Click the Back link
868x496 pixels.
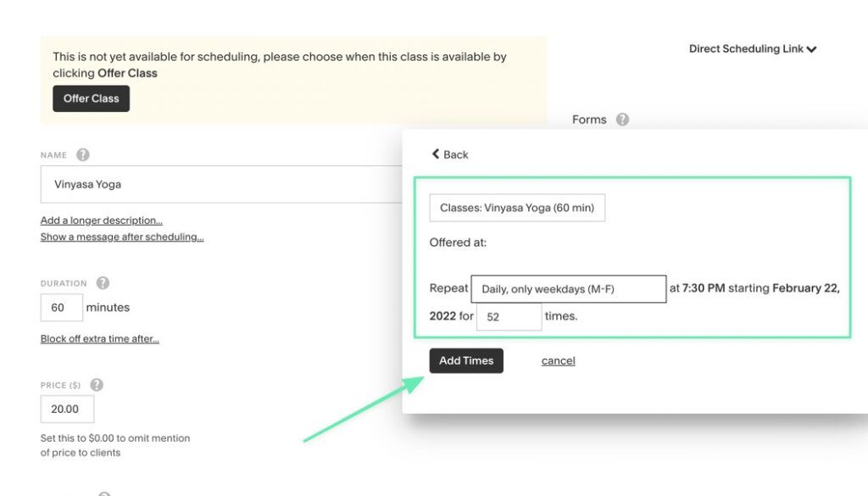point(449,154)
